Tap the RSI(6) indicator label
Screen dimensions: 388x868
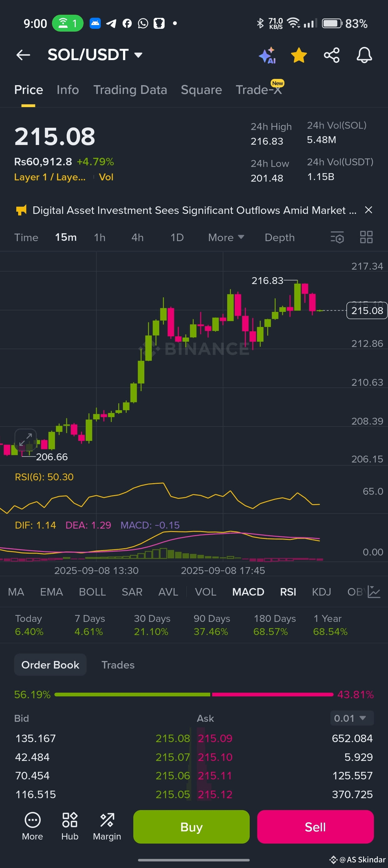(x=44, y=477)
